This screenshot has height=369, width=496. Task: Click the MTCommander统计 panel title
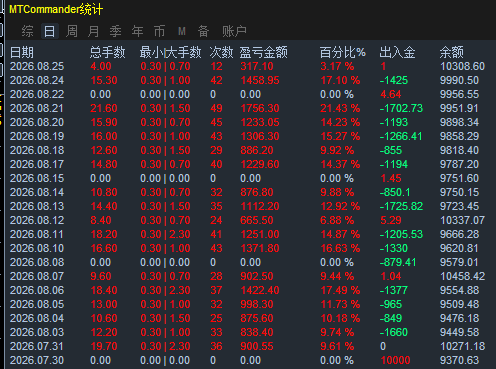[x=56, y=9]
